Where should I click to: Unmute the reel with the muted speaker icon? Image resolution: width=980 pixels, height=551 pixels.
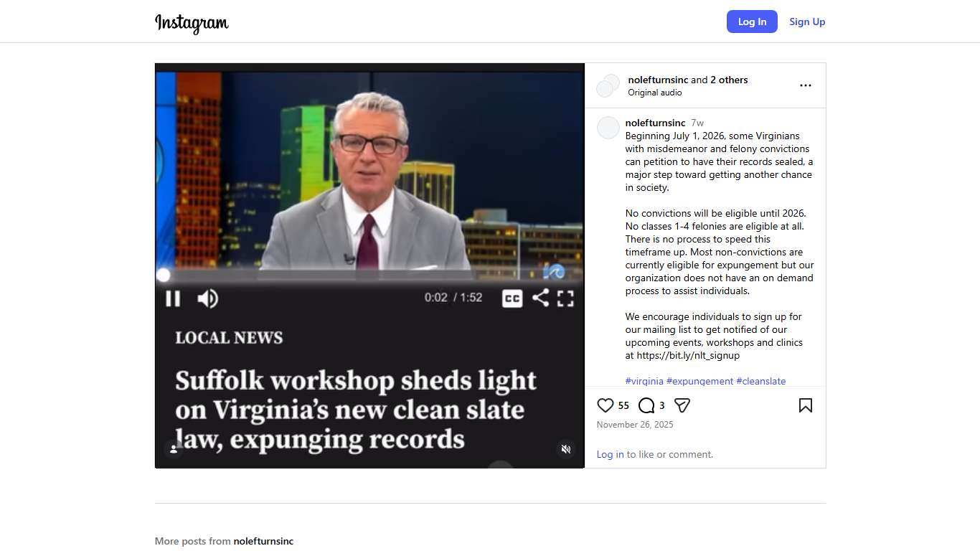[x=566, y=449]
